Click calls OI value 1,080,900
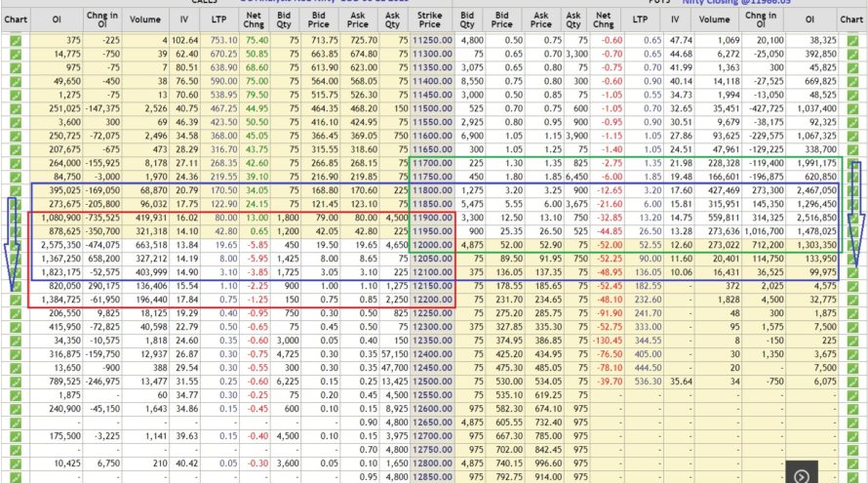Viewport: 868px width, 483px height. point(60,218)
